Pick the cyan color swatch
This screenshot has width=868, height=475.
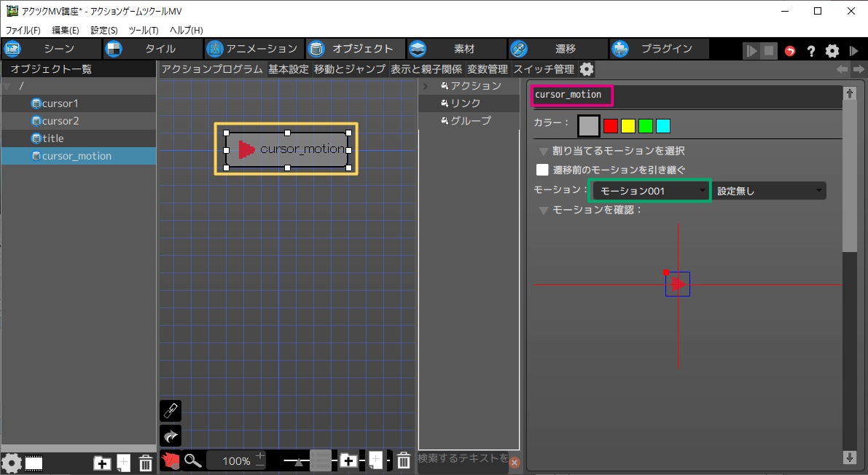click(662, 126)
